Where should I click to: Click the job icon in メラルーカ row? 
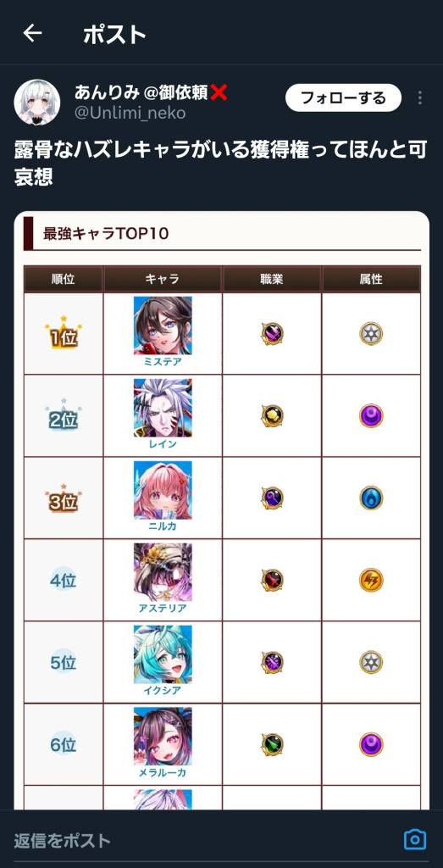[x=272, y=744]
